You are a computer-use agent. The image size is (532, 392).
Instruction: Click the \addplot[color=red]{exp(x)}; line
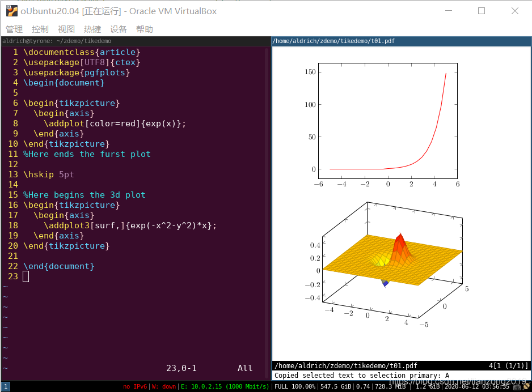[115, 123]
